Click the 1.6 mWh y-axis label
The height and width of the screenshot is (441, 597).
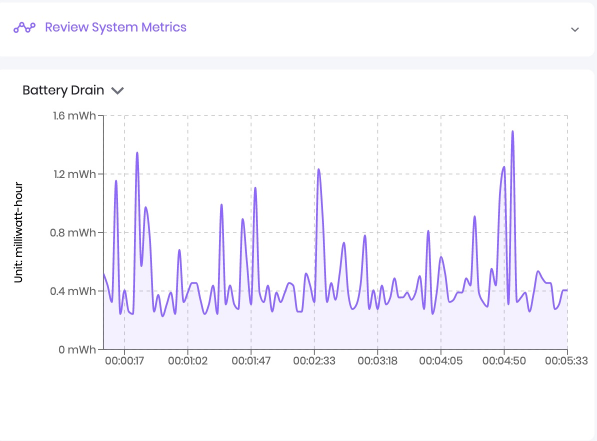tap(75, 115)
